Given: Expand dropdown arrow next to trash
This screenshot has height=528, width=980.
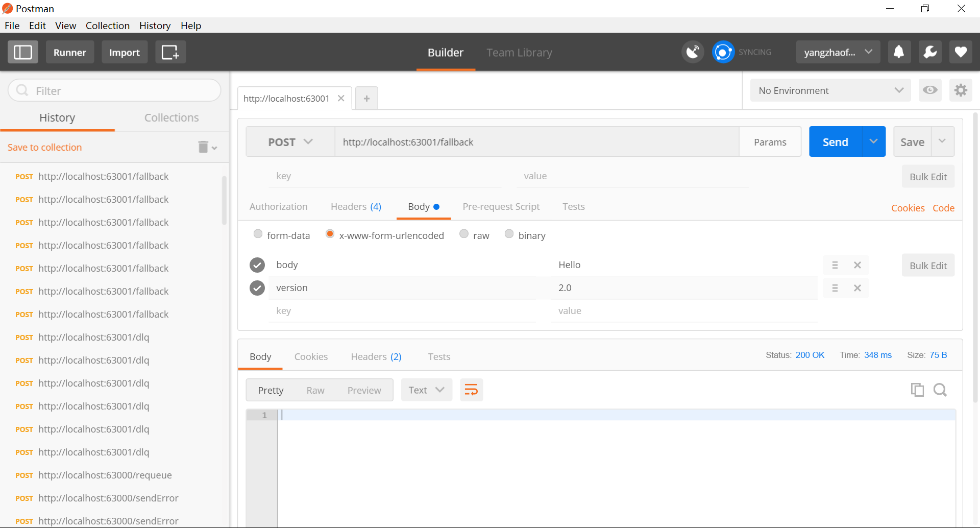Looking at the screenshot, I should pos(215,148).
